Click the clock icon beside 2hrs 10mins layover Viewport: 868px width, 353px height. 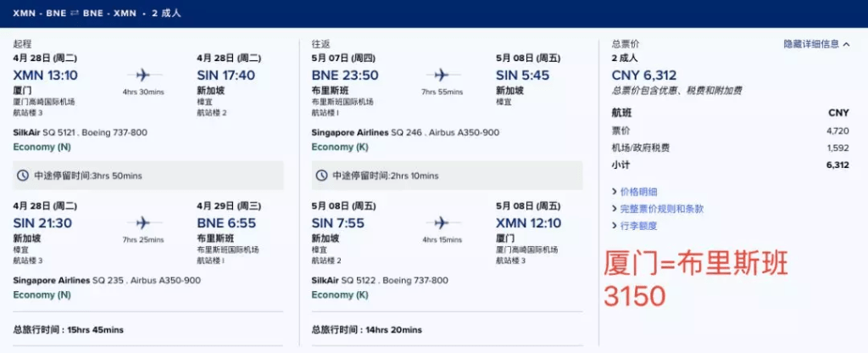(x=321, y=176)
